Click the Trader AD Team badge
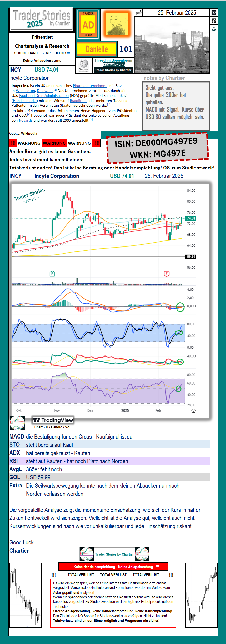This screenshot has width=226, height=644. click(88, 24)
